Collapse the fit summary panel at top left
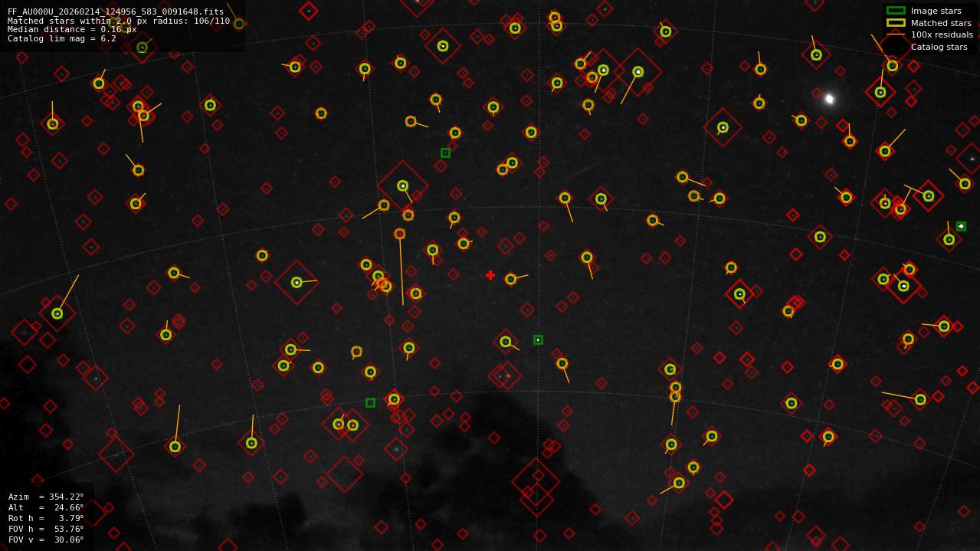This screenshot has height=551, width=980. [x=123, y=23]
